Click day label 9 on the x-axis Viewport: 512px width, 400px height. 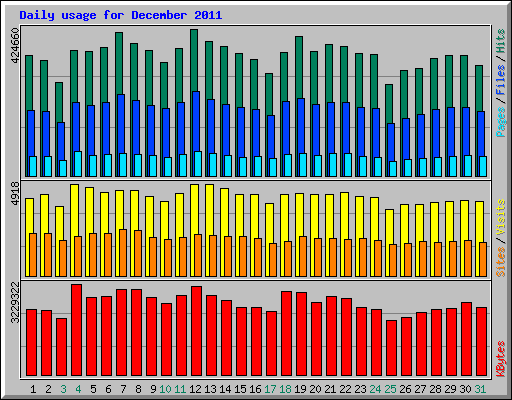153,389
